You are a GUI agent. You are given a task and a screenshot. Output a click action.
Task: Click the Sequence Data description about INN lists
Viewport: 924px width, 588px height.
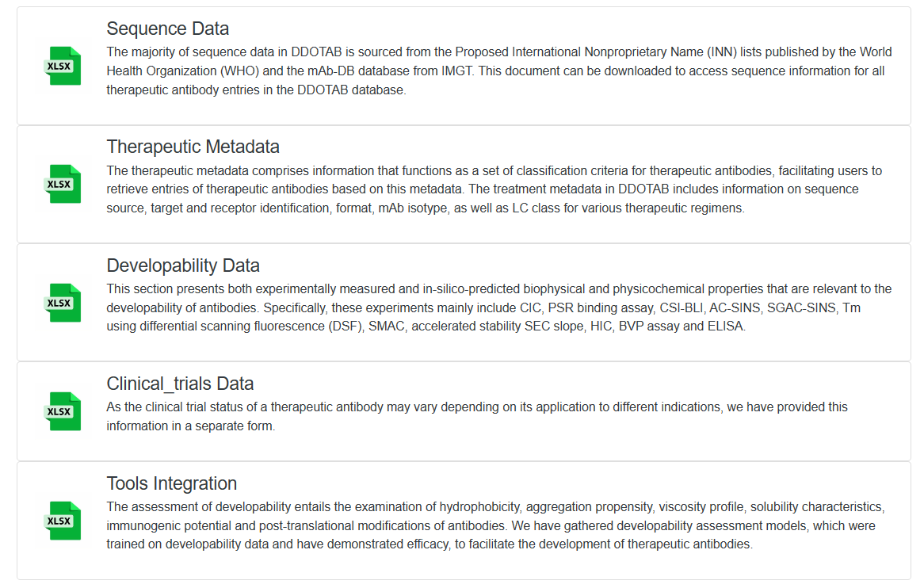tap(499, 71)
